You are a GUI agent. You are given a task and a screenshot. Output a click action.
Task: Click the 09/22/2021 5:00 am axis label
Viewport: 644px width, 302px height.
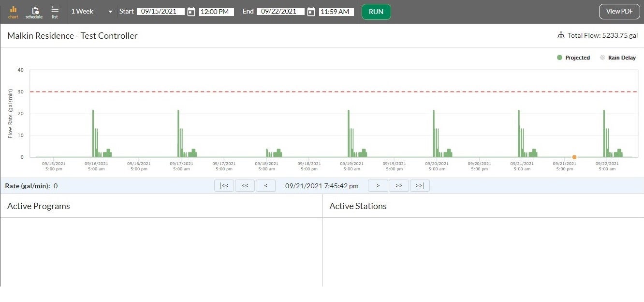point(607,166)
